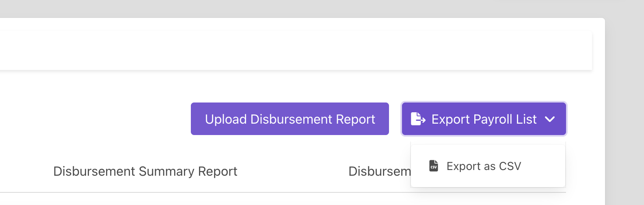Click the truncated Disbursem column header
Viewport: 644px width, 205px height.
pos(380,171)
